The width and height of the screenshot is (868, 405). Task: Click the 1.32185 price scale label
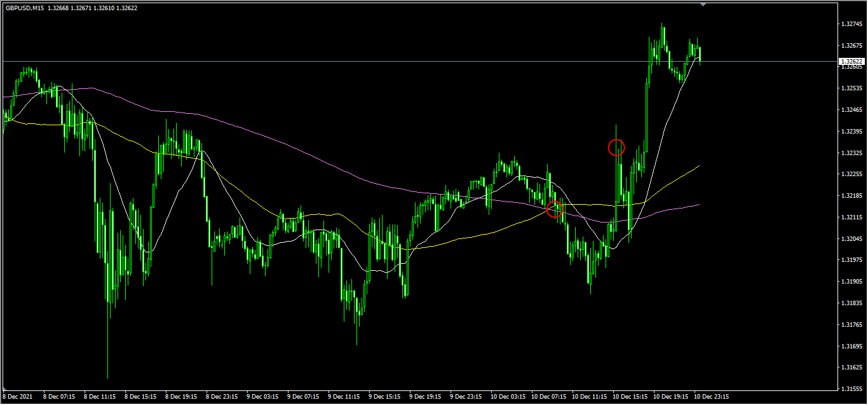[850, 196]
